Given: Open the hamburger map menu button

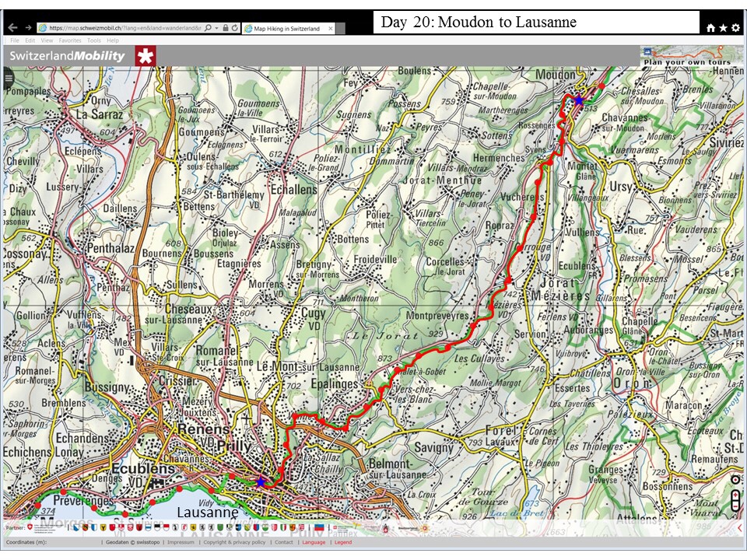Looking at the screenshot, I should point(9,76).
